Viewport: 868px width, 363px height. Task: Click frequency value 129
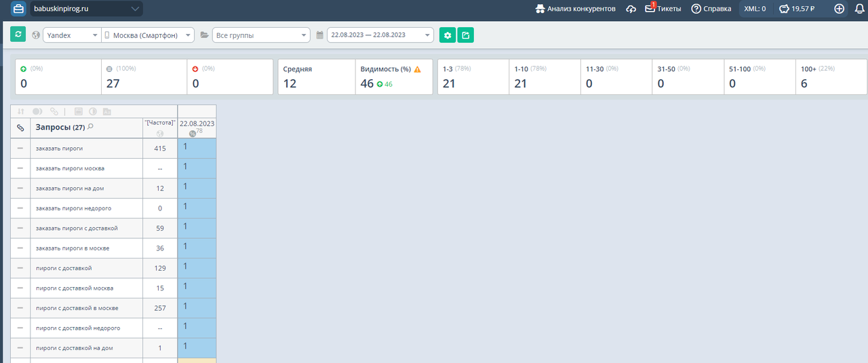160,268
